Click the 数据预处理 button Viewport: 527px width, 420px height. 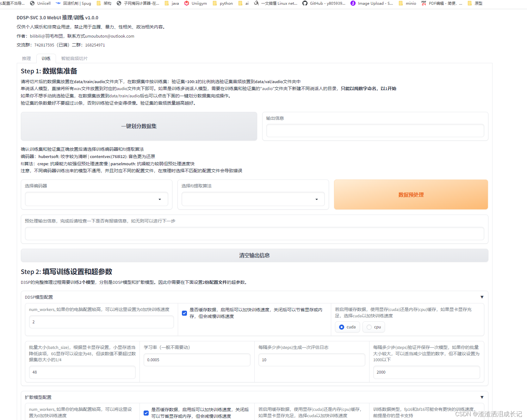tap(411, 195)
